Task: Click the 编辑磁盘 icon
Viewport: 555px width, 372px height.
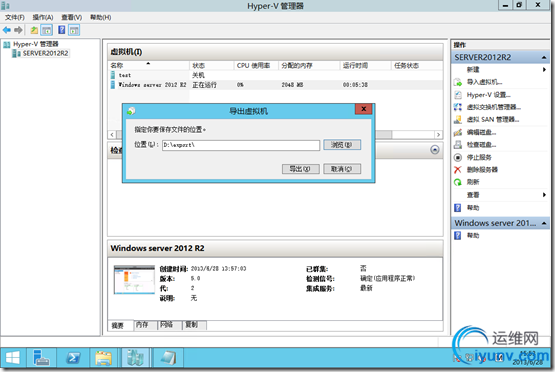Action: coord(458,132)
